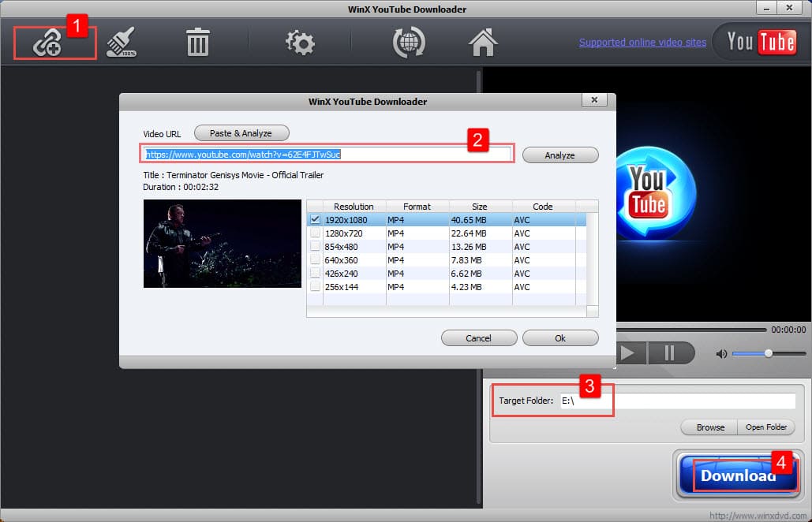Click the YouTube logo in the toolbar
The width and height of the screenshot is (812, 522).
pos(761,42)
